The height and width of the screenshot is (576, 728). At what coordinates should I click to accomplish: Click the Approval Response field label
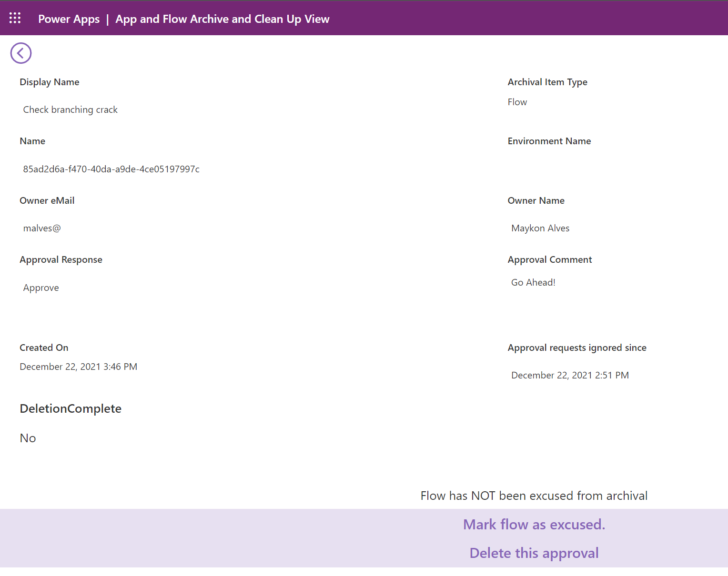(61, 259)
